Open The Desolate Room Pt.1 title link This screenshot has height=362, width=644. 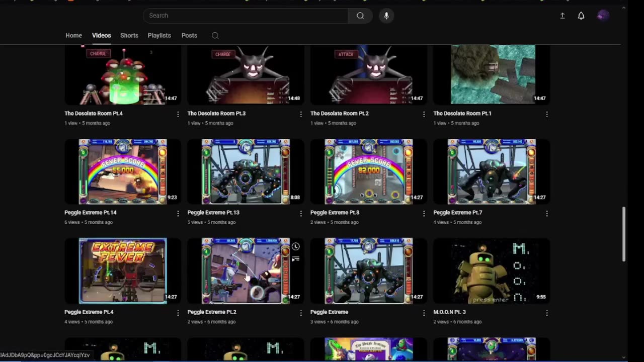tap(462, 114)
